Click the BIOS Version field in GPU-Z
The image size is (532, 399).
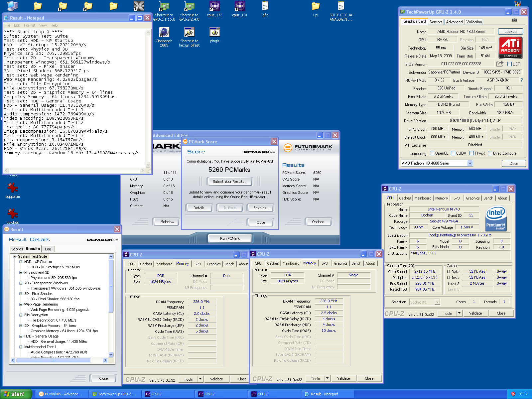point(461,64)
